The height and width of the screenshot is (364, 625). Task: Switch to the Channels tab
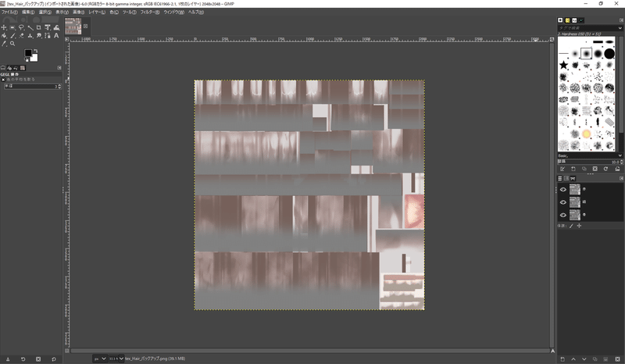coord(566,178)
